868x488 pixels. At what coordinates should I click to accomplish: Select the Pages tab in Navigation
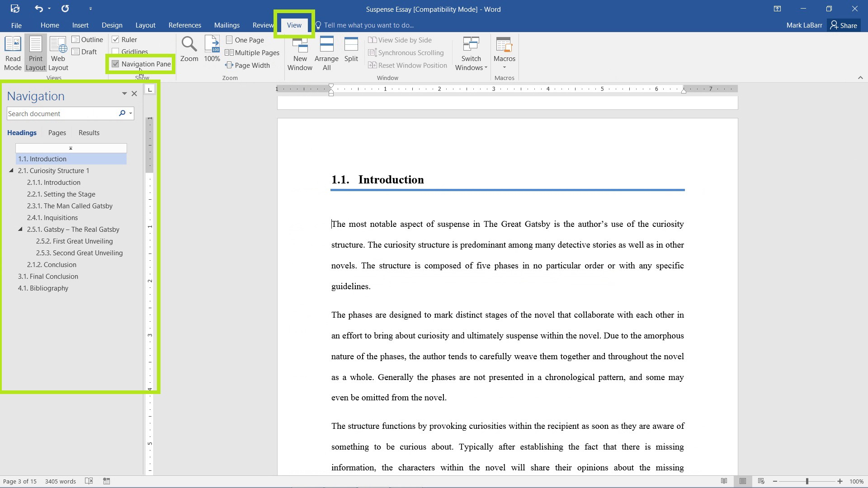57,132
